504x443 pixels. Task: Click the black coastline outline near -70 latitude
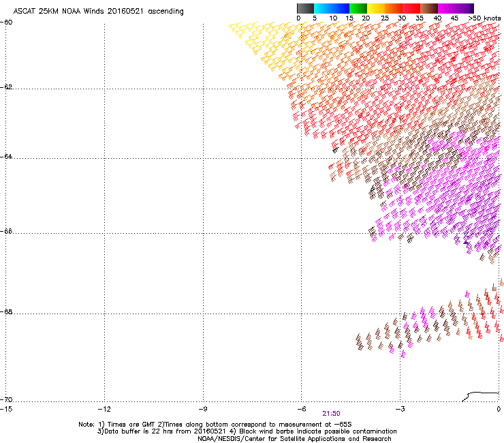[480, 397]
